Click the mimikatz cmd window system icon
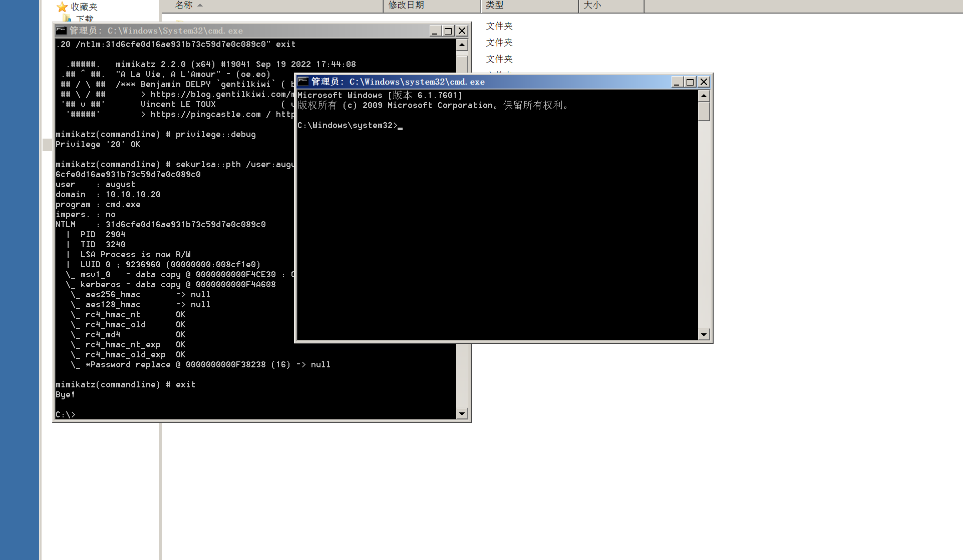This screenshot has width=963, height=560. coord(61,31)
